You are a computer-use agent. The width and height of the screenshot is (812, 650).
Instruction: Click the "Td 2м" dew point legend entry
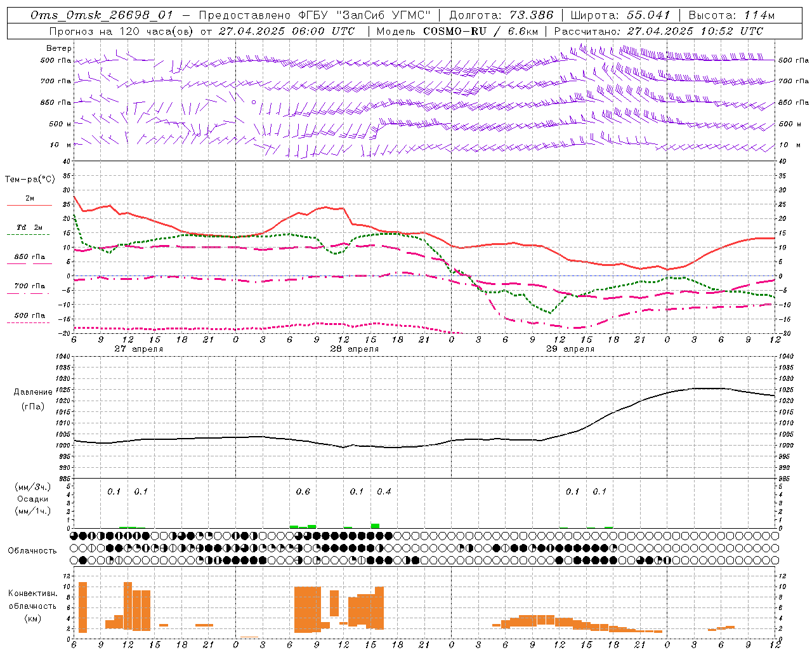pos(29,227)
